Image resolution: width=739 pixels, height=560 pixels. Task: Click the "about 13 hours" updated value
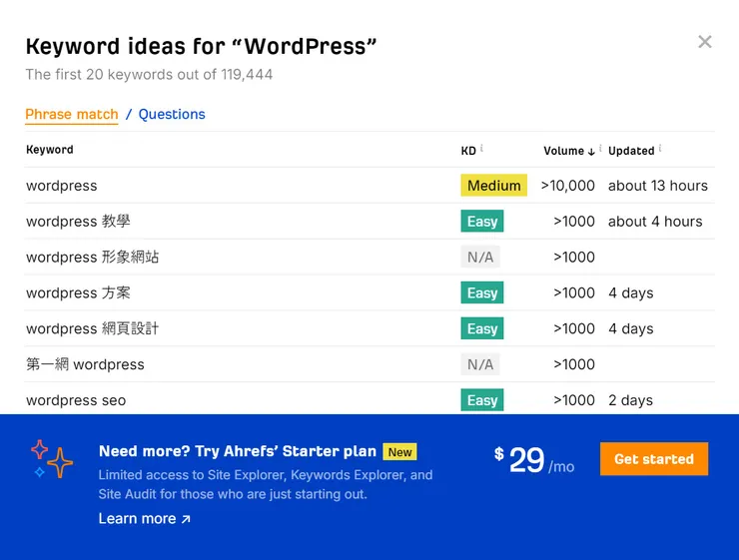[x=658, y=186]
